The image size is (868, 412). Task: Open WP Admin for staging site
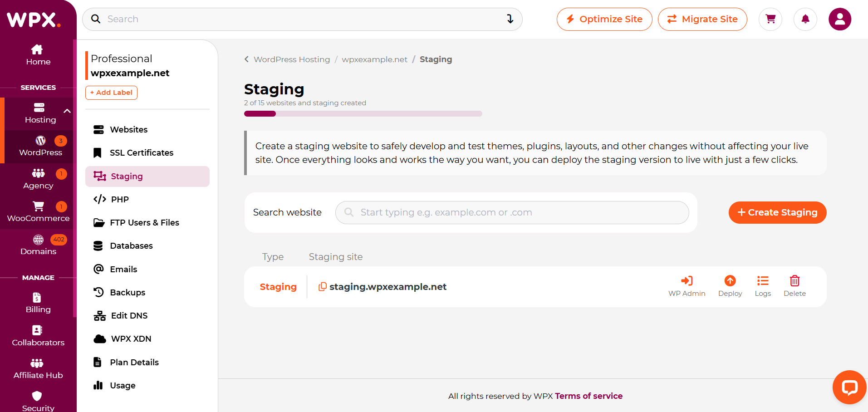point(687,286)
